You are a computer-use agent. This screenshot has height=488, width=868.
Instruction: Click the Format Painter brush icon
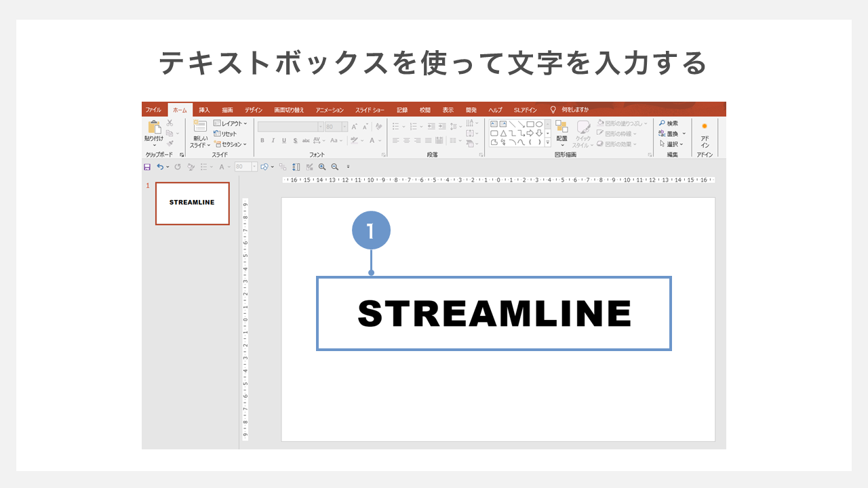[x=170, y=144]
